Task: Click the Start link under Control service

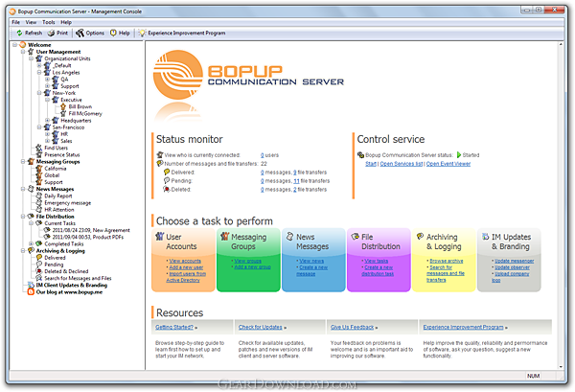Action: [371, 164]
